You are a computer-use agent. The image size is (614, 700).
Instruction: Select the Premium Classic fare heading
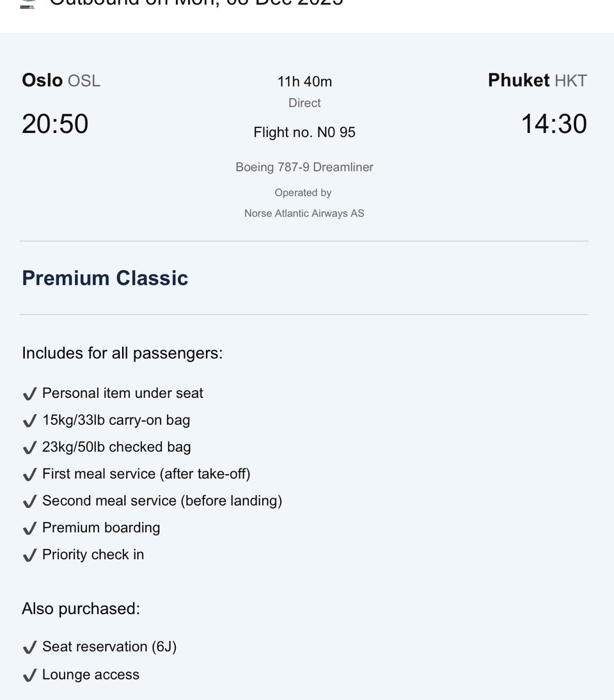tap(105, 278)
